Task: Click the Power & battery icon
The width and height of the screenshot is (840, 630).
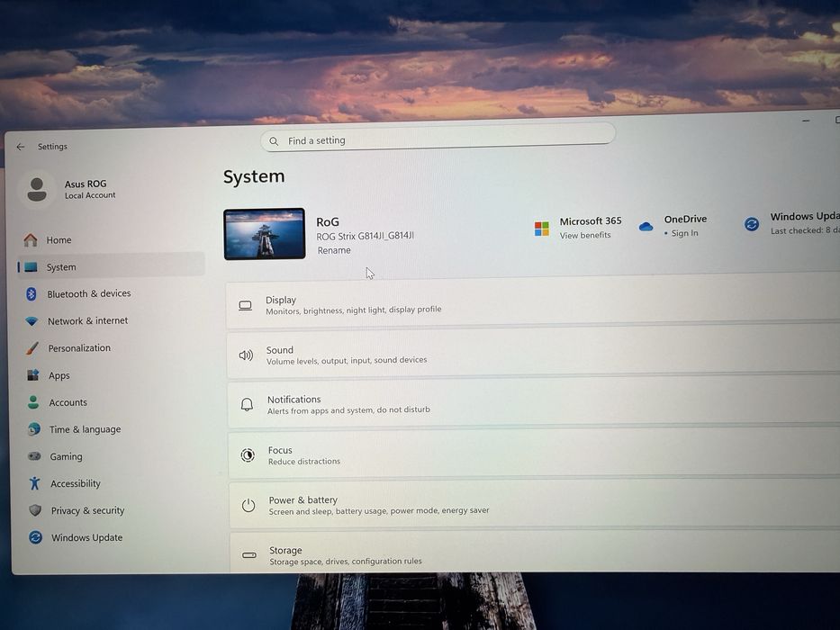Action: (248, 505)
